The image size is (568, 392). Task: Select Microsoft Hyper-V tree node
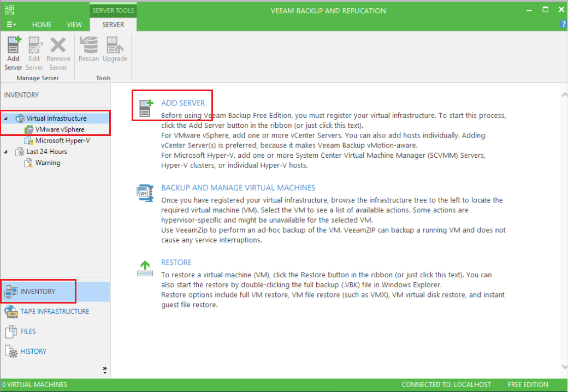click(63, 140)
